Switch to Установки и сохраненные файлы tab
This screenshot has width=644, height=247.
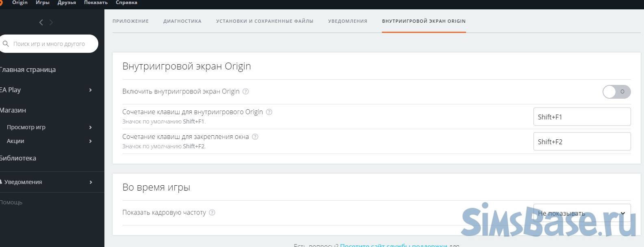pyautogui.click(x=265, y=21)
